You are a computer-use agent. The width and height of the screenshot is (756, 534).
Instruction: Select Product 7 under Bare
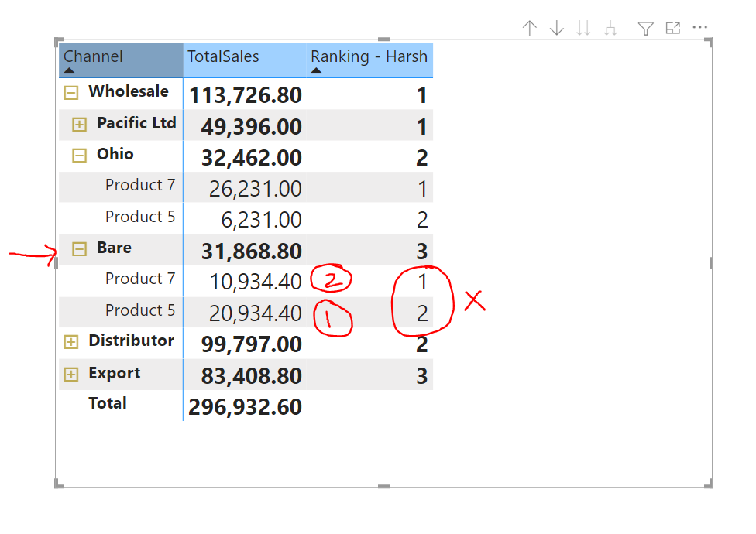pos(140,279)
